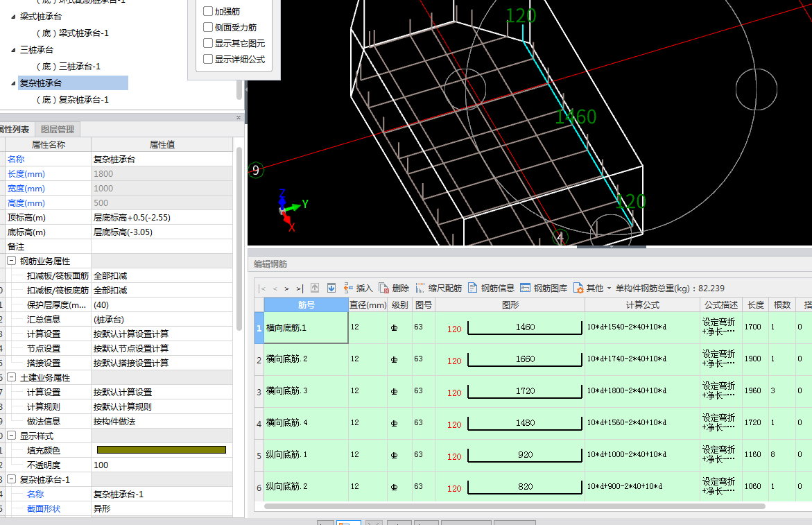Jump to last rebar record arrow
812x525 pixels.
300,289
